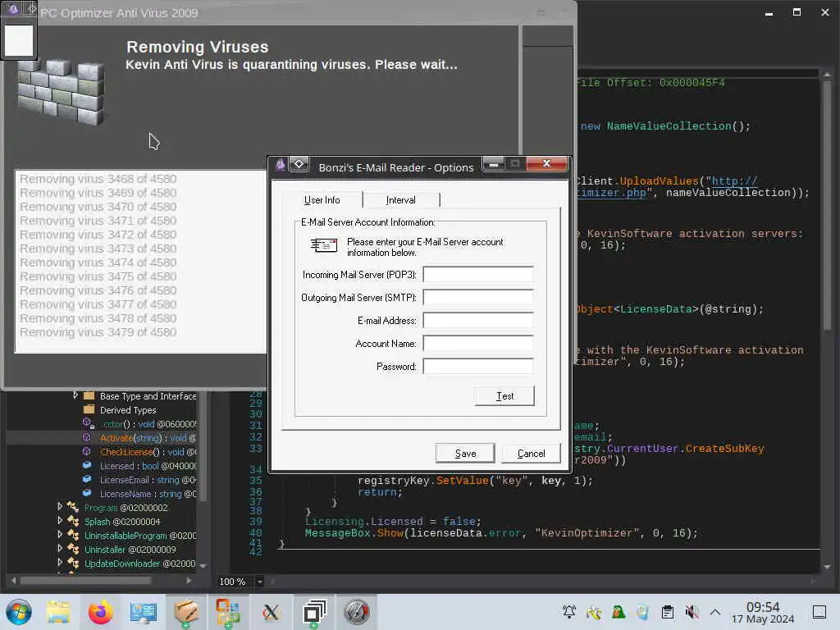Open the gauge speedometer taskbar icon
The image size is (840, 630).
click(356, 612)
